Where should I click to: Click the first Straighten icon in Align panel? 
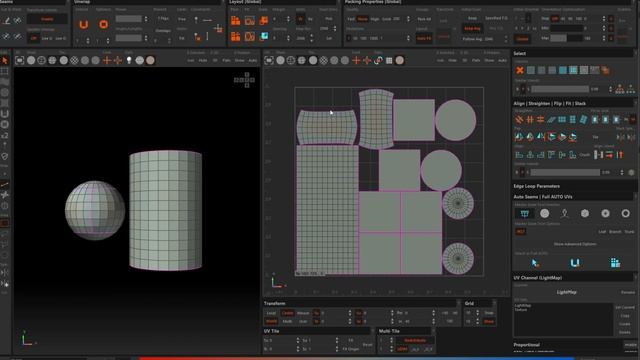pyautogui.click(x=519, y=120)
